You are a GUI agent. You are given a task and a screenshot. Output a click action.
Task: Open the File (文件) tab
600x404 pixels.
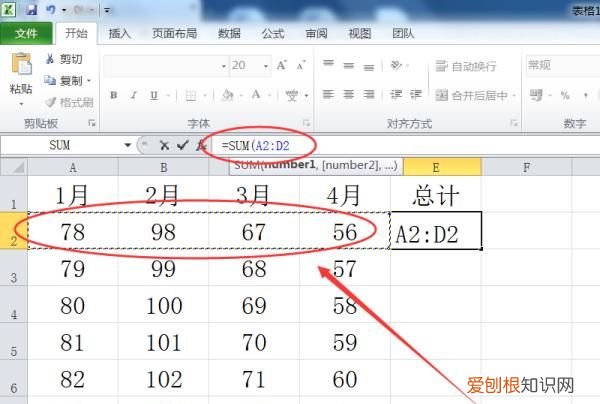[26, 34]
